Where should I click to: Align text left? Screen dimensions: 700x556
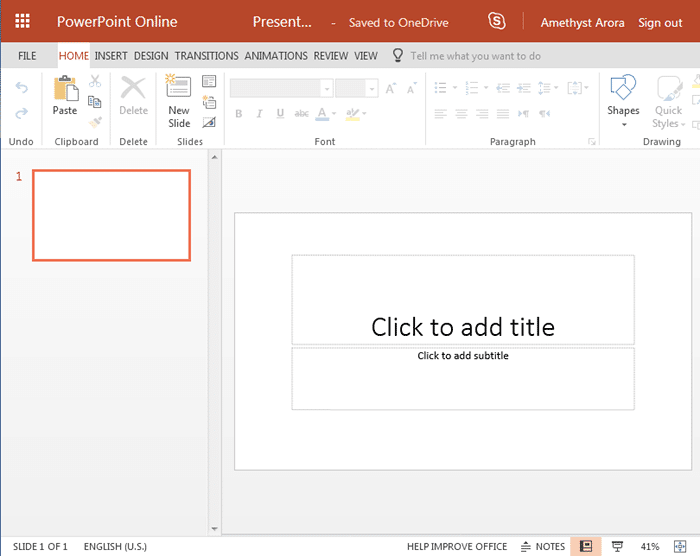tap(441, 114)
